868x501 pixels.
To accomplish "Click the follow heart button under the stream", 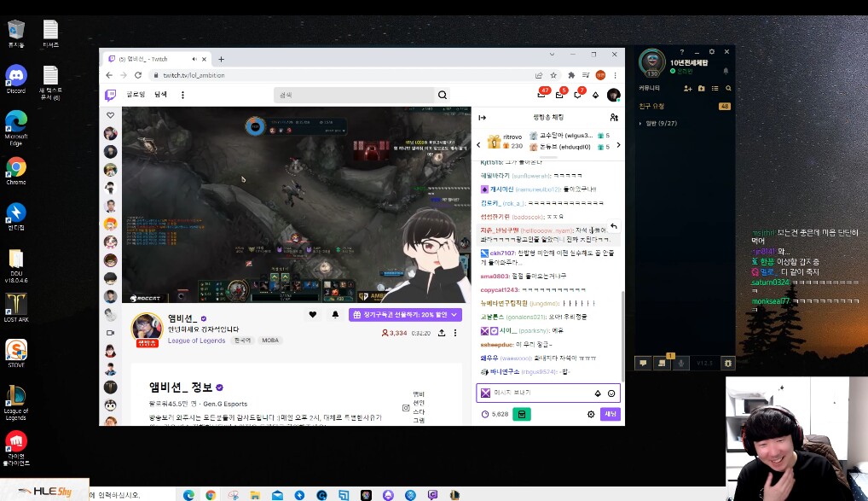I will 313,315.
